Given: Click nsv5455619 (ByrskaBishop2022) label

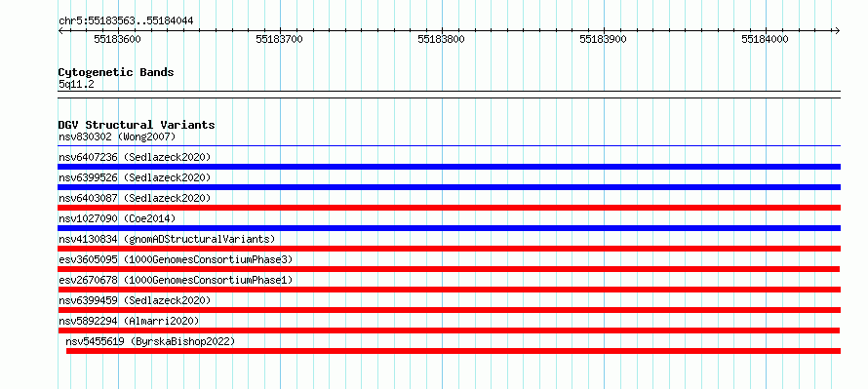Looking at the screenshot, I should click(x=150, y=341).
